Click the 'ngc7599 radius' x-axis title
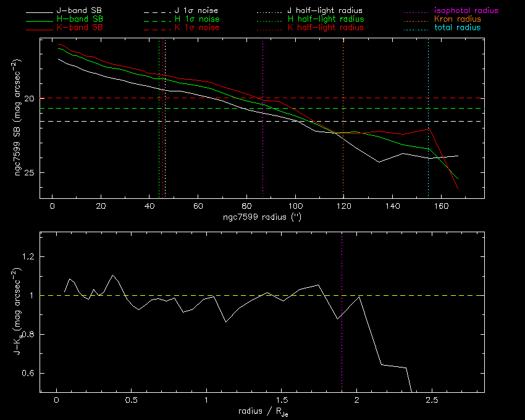 pos(262,217)
